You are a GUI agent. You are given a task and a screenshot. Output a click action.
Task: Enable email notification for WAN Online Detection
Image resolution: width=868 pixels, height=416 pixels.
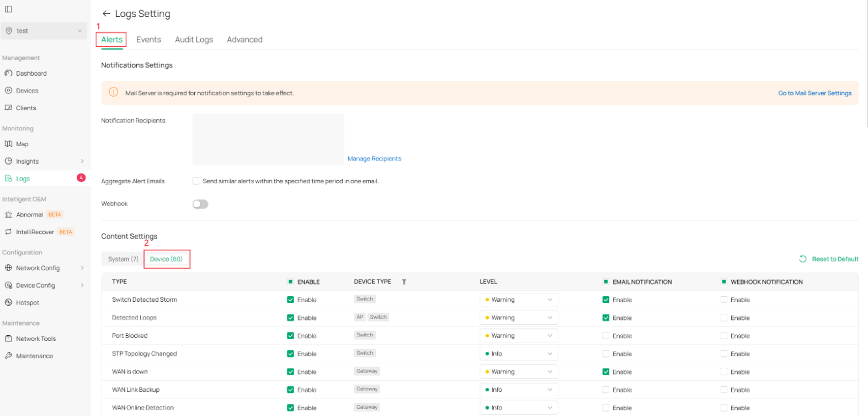coord(606,408)
